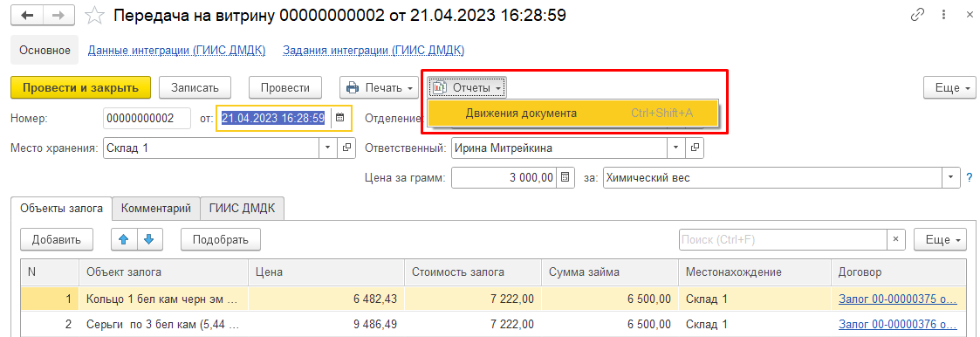Click Сумма займа 6 500,00 in row 2

(609, 325)
